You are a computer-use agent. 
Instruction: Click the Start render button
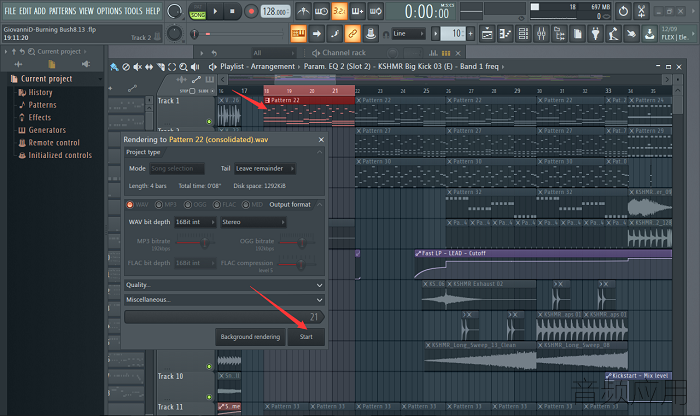pyautogui.click(x=306, y=337)
